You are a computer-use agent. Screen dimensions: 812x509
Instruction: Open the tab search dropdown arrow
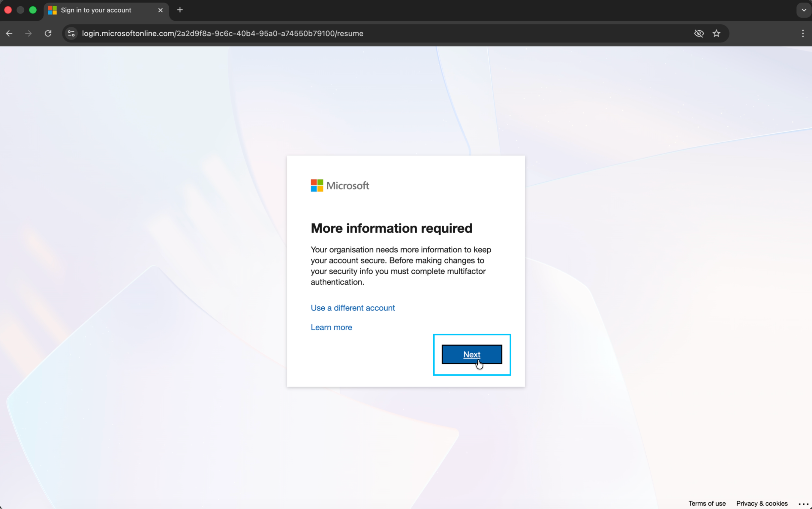click(x=804, y=10)
